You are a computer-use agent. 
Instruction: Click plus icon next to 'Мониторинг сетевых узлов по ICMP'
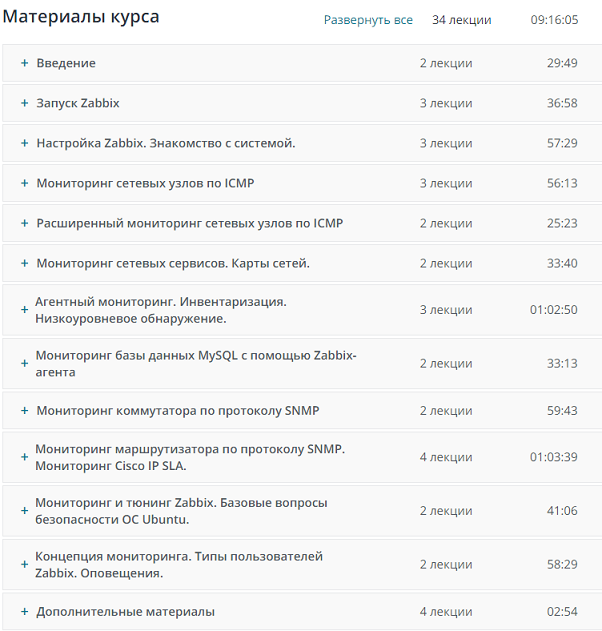[25, 183]
